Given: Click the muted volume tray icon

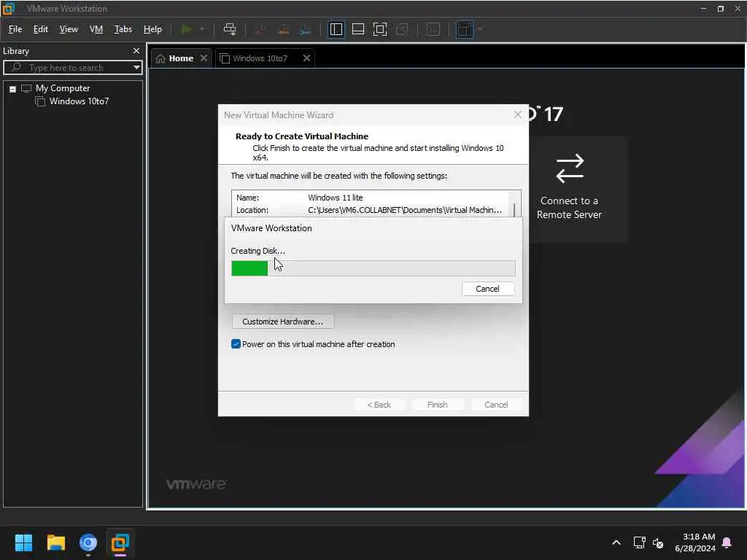Looking at the screenshot, I should (658, 542).
